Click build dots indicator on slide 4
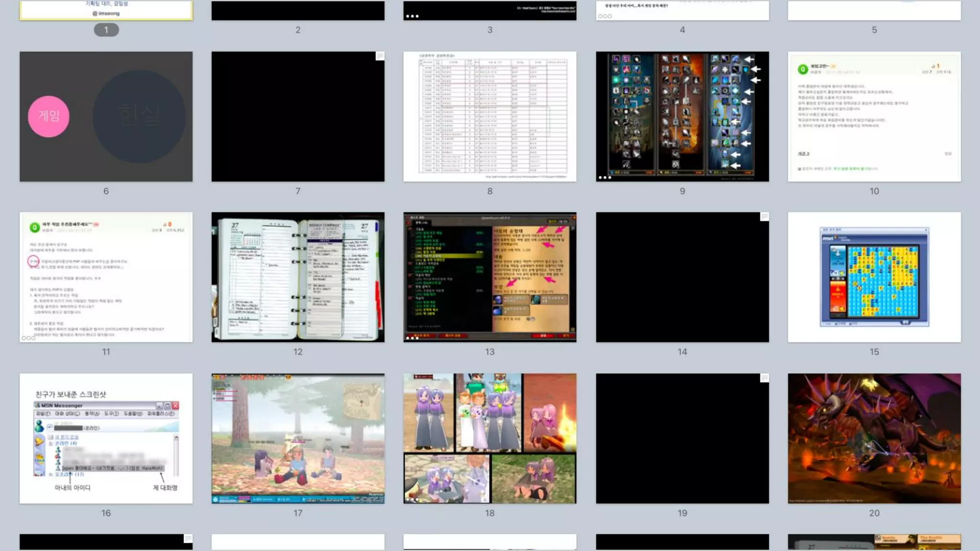The image size is (980, 551). click(604, 16)
